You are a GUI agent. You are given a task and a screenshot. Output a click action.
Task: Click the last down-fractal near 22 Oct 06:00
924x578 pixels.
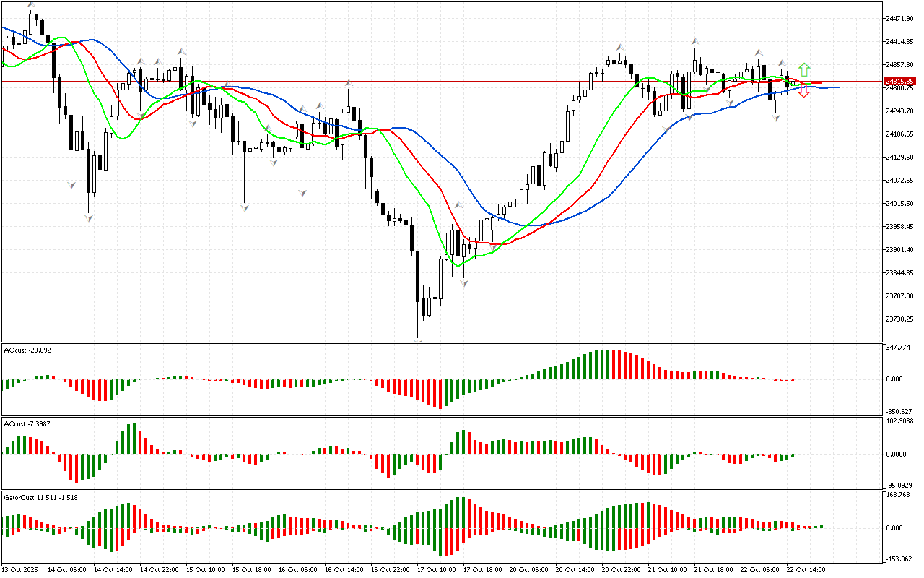pyautogui.click(x=776, y=117)
